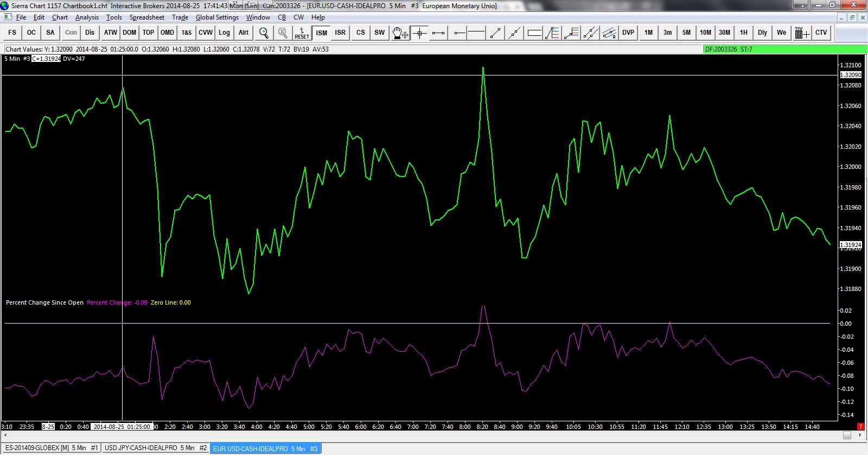Click the Dis disconnect button
Image resolution: width=868 pixels, height=455 pixels.
90,33
